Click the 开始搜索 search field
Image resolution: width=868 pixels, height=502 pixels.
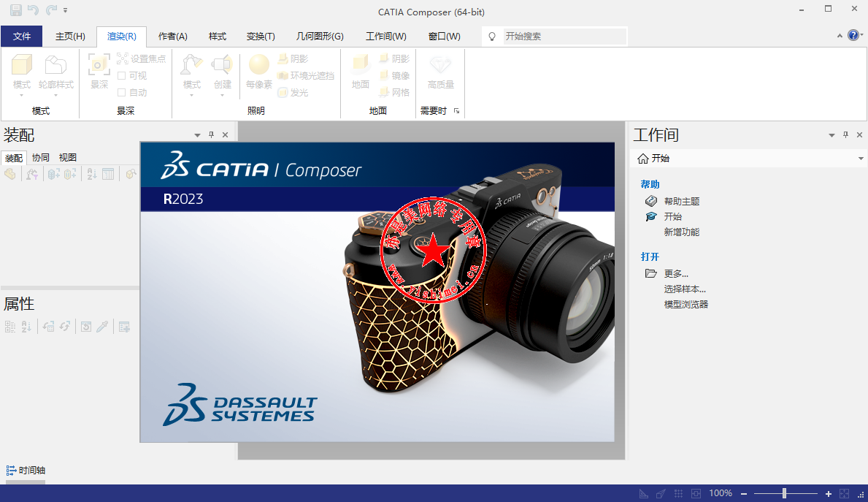[564, 37]
